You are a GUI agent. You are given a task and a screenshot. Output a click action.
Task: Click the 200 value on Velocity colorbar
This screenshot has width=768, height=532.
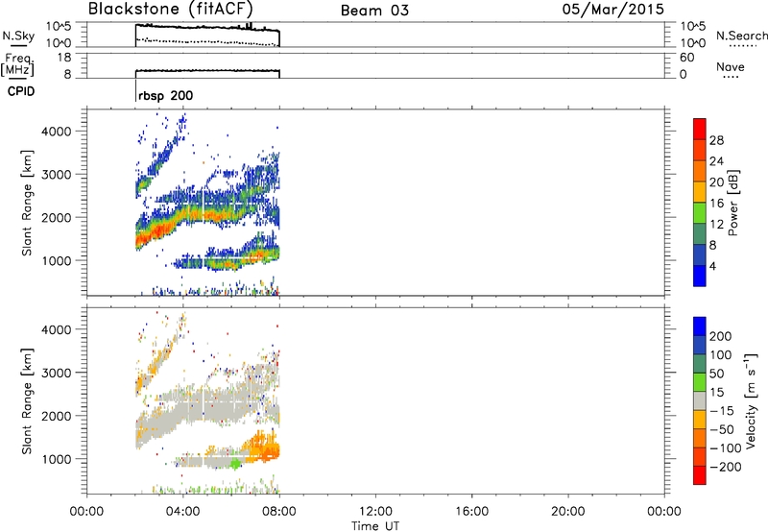[x=721, y=336]
